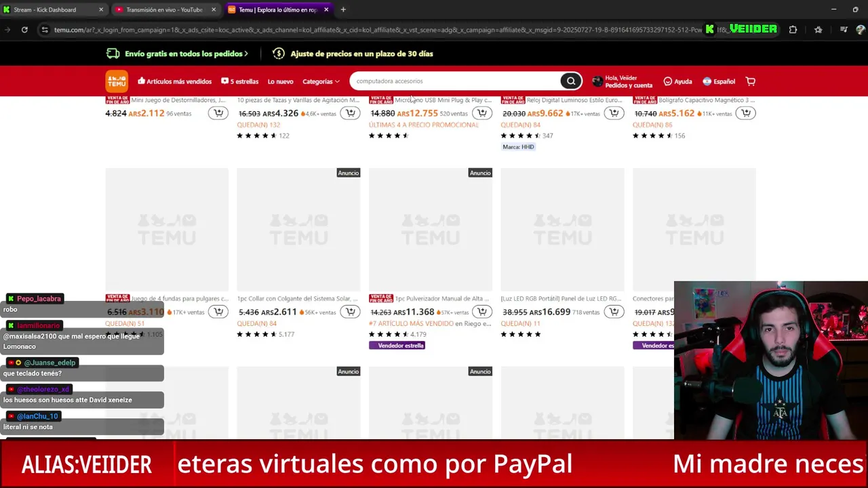Close the Stream - Kick Dashboard tab
This screenshot has height=488, width=868.
coord(101,9)
